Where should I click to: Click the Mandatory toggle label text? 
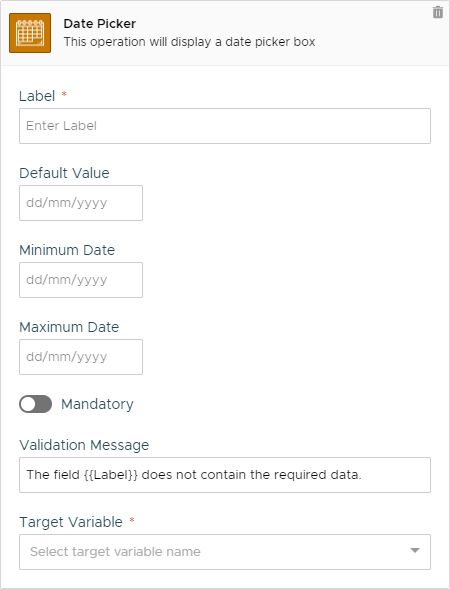click(97, 404)
